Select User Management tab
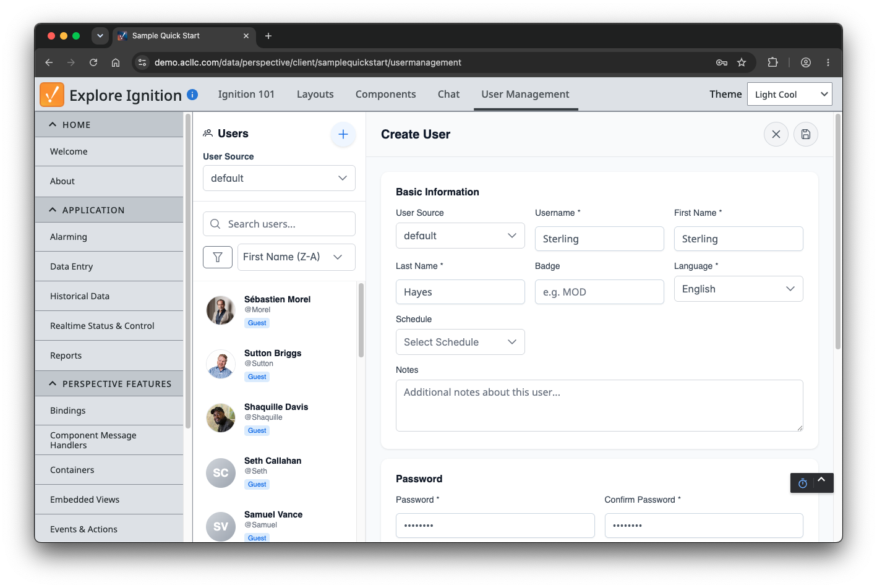 click(525, 94)
